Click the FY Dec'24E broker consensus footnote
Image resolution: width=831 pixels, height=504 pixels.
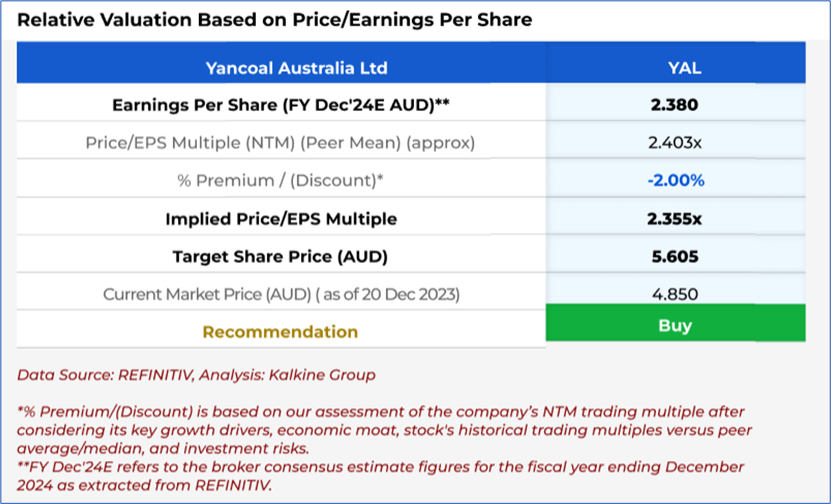click(380, 476)
